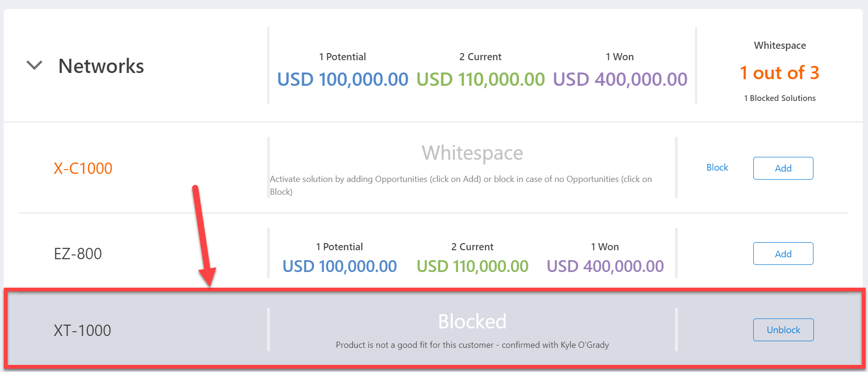Open the XT-1000 solution name
868x372 pixels.
[83, 330]
